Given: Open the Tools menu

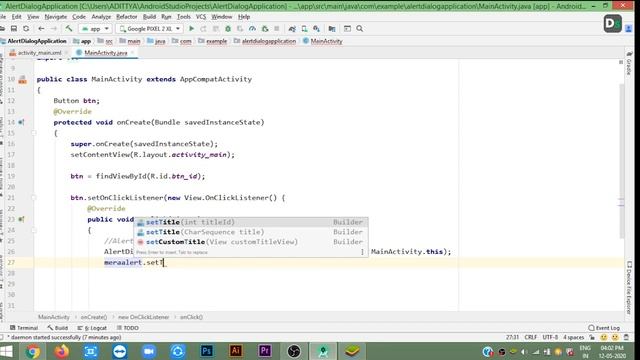Looking at the screenshot, I should click(184, 17).
